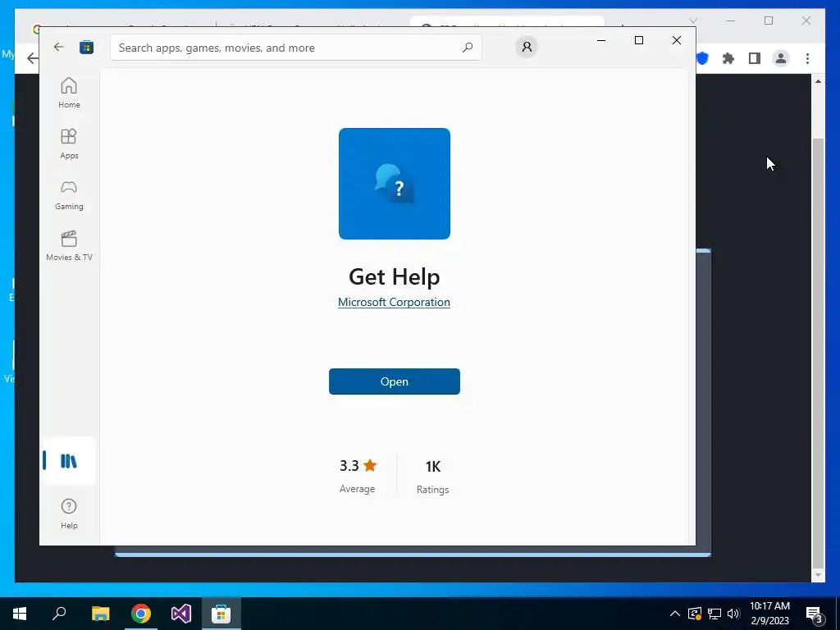Go back in Microsoft Store
Image resolution: width=840 pixels, height=630 pixels.
click(59, 47)
